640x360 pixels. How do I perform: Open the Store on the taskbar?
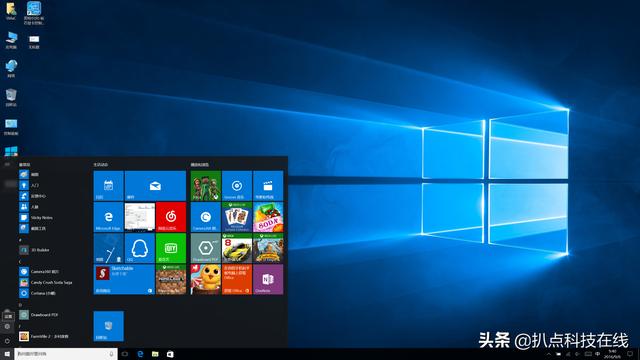[170, 354]
